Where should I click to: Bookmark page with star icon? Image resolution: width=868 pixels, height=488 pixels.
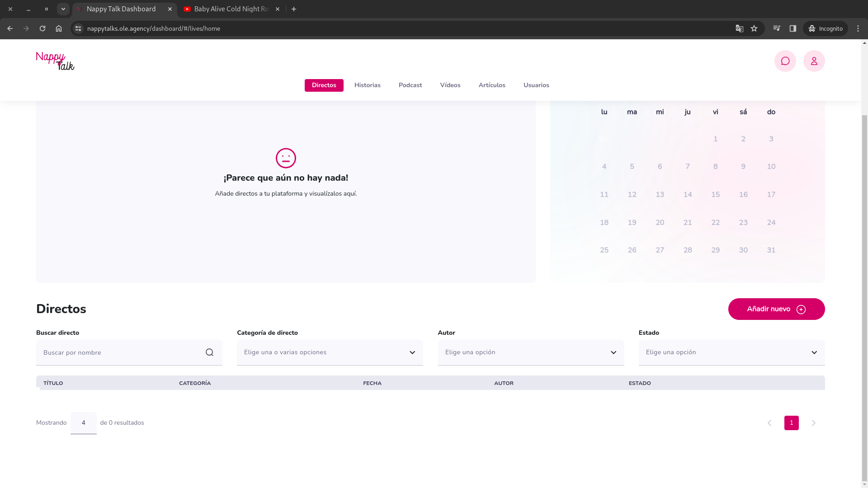click(x=754, y=28)
